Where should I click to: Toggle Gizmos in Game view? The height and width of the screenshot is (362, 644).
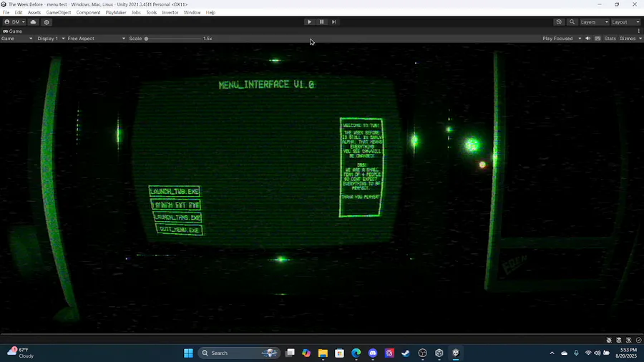tap(627, 39)
